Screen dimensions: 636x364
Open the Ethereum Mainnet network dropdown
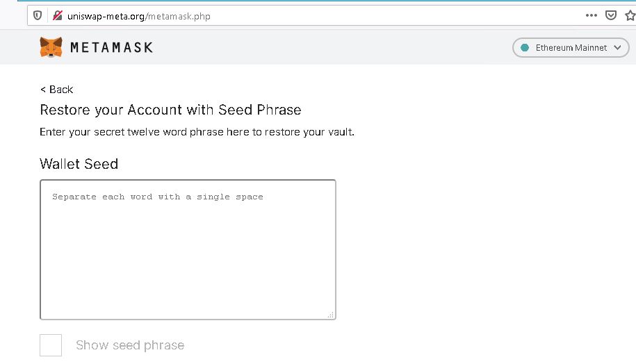571,47
